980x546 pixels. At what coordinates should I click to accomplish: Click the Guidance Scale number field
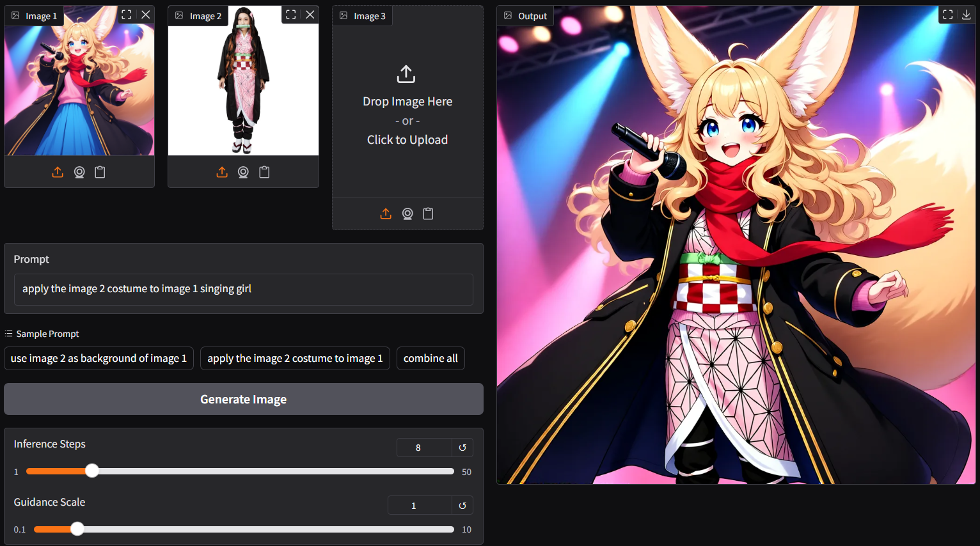[420, 506]
